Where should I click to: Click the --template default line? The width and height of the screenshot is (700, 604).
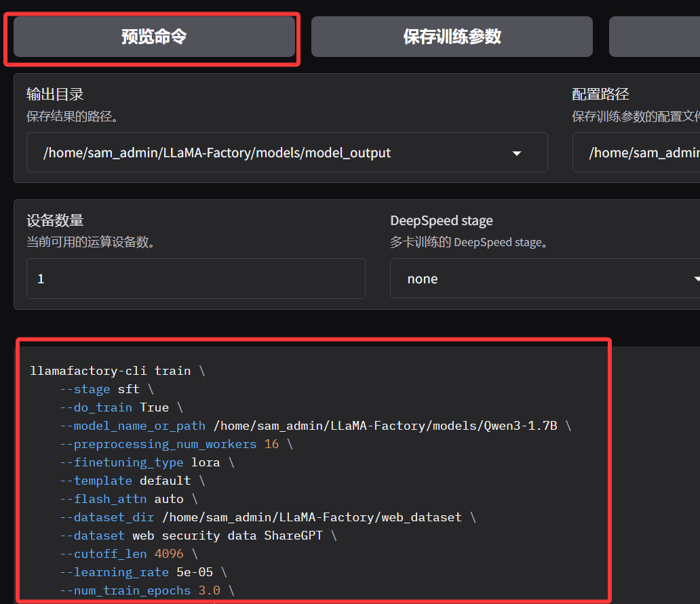[x=132, y=481]
